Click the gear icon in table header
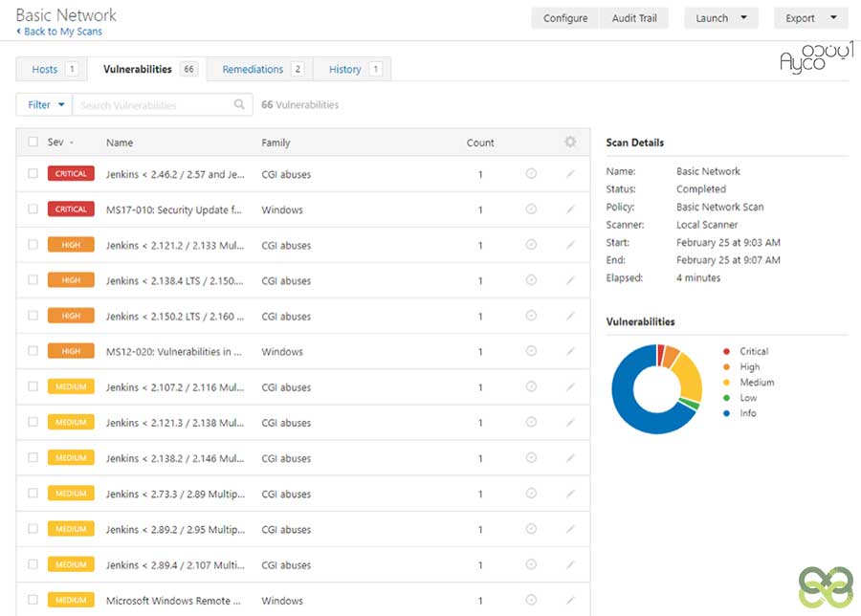The height and width of the screenshot is (616, 861). (x=570, y=143)
